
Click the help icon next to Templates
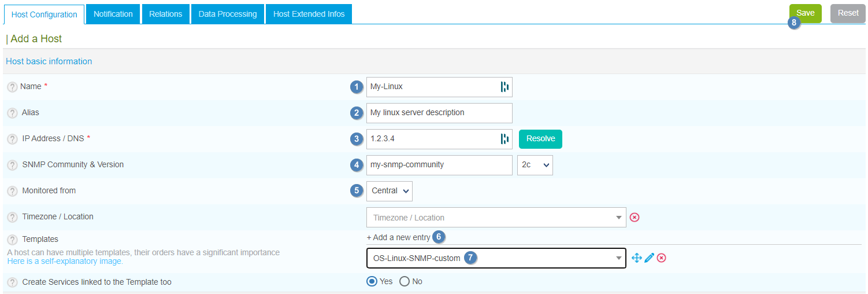[12, 240]
